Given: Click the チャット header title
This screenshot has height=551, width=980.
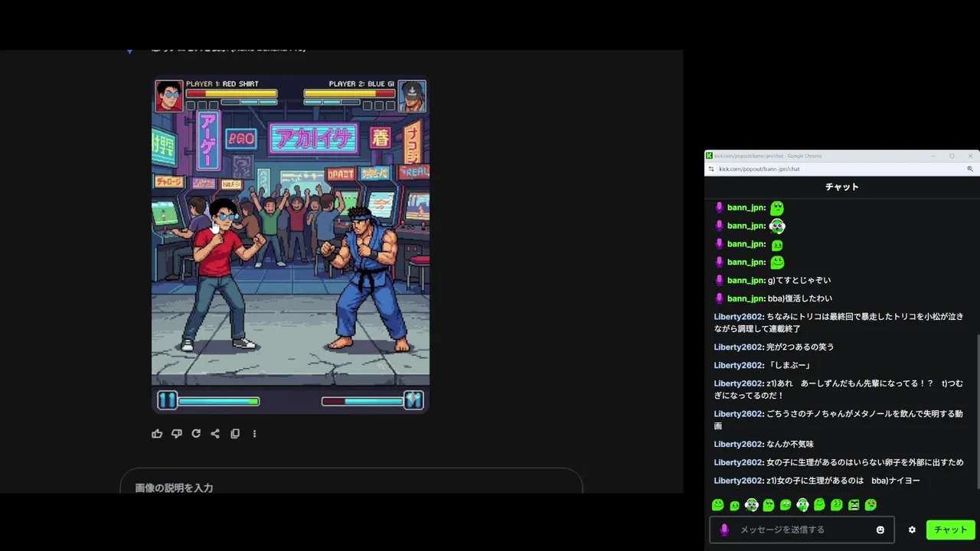Looking at the screenshot, I should [x=842, y=187].
